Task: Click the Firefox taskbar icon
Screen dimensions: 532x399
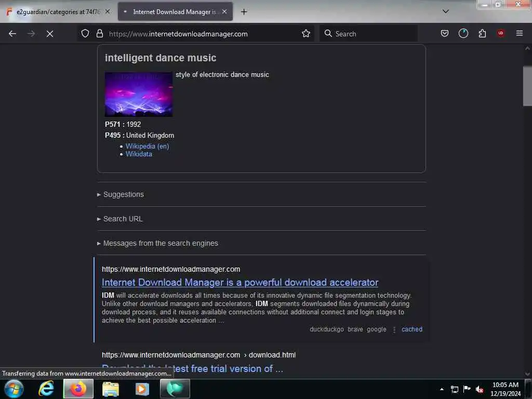Action: pos(78,389)
